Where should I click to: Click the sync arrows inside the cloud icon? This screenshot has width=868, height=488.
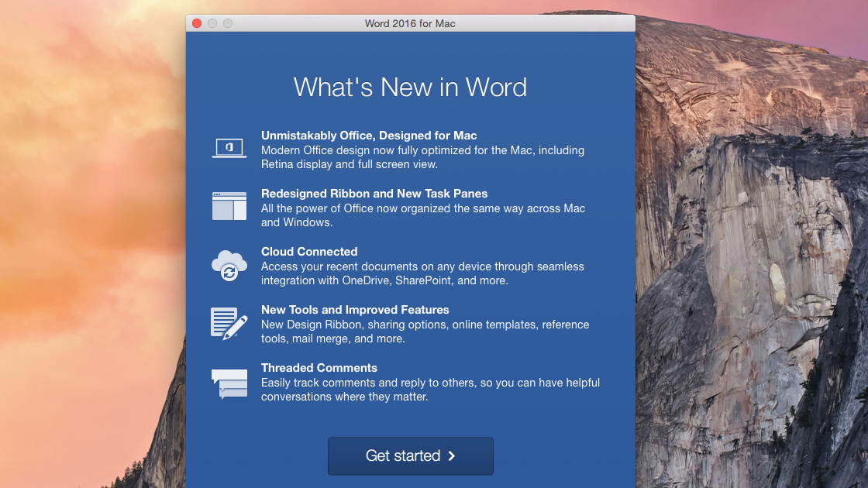pyautogui.click(x=229, y=273)
